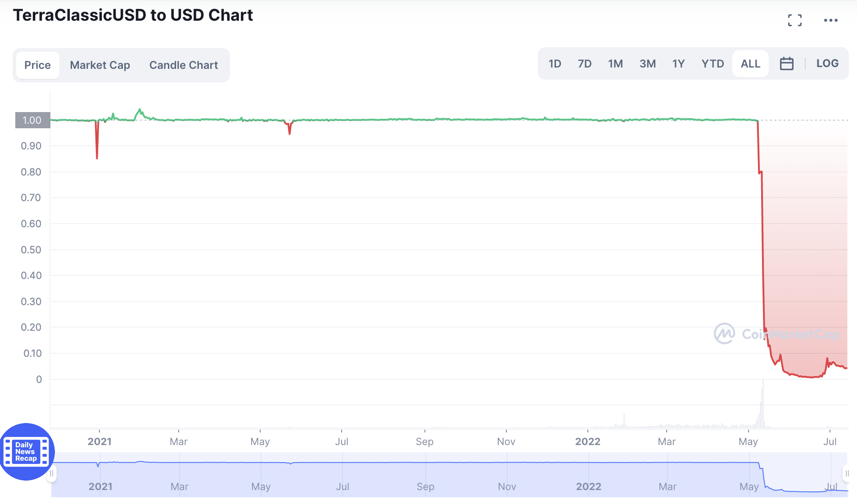Open the Candle Chart view
The width and height of the screenshot is (857, 504).
pyautogui.click(x=184, y=65)
